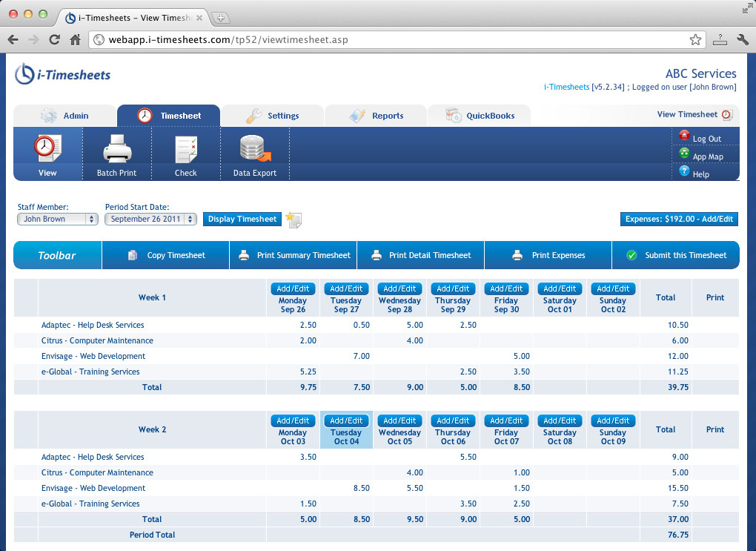Add/Edit Saturday Oct 01 entries
The width and height of the screenshot is (756, 551).
pyautogui.click(x=560, y=288)
